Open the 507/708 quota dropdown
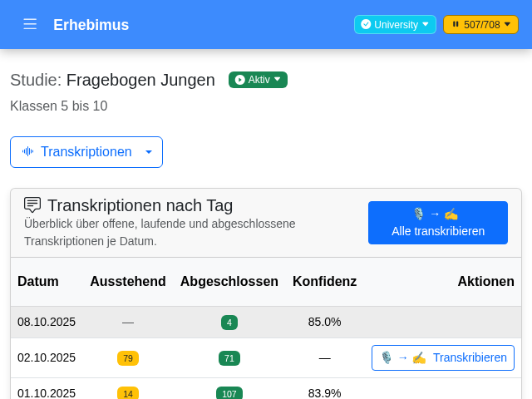This screenshot has width=532, height=399. point(480,25)
